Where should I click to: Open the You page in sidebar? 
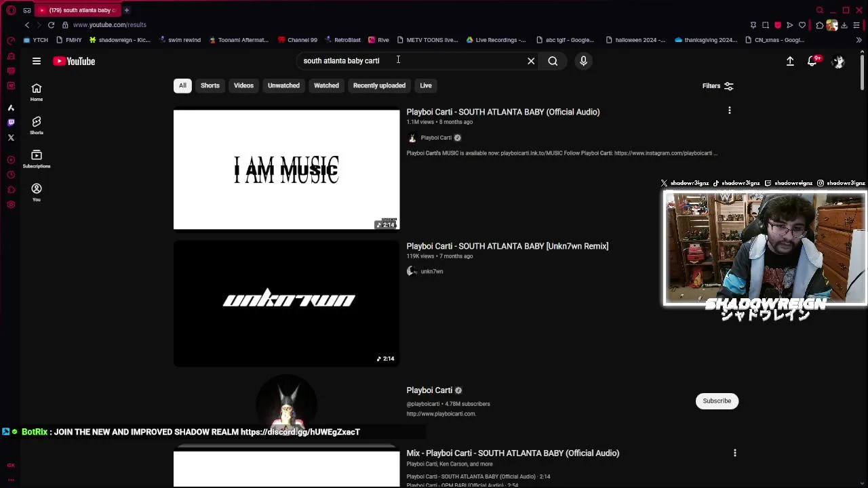(x=37, y=192)
